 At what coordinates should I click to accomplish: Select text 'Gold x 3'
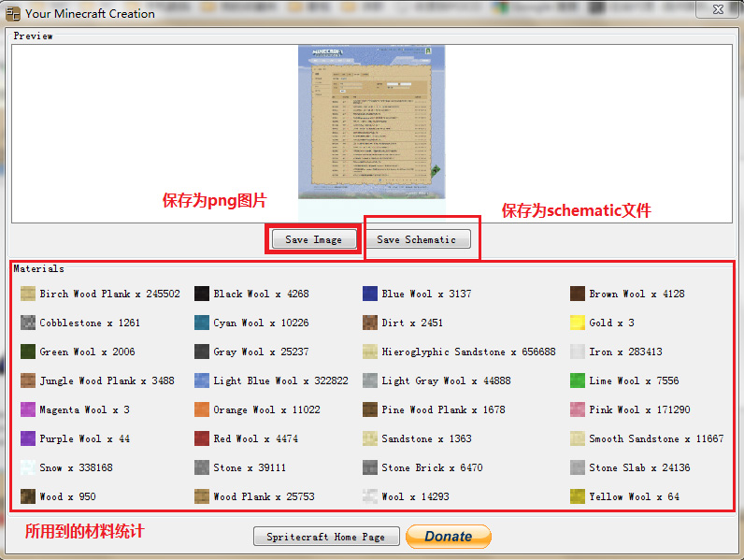[x=611, y=323]
